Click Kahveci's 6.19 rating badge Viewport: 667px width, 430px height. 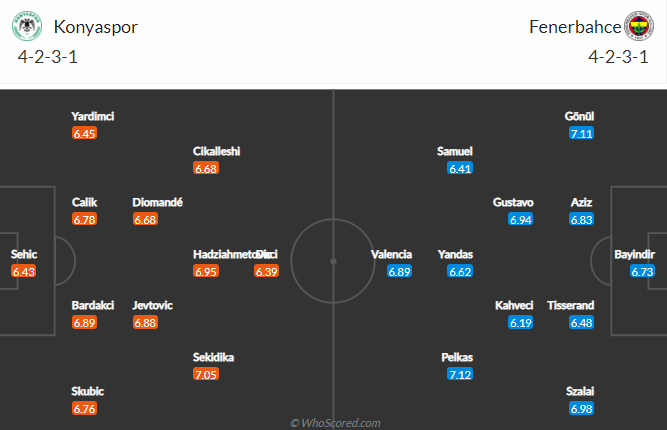point(521,323)
